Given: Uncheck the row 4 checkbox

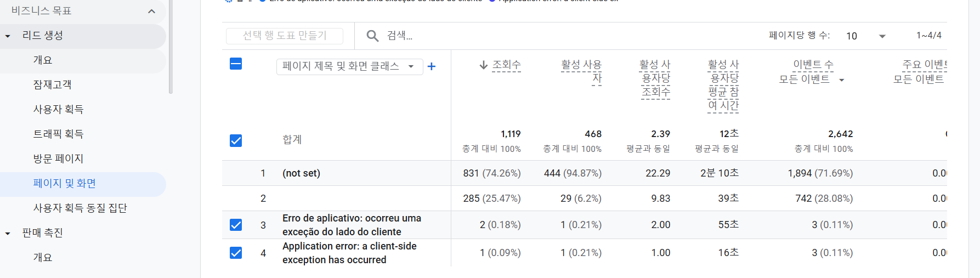Looking at the screenshot, I should point(236,253).
